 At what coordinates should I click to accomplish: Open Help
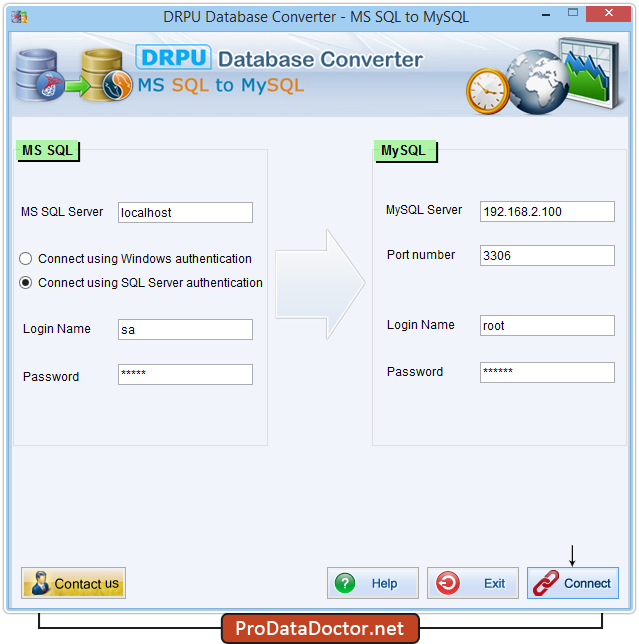click(x=373, y=583)
